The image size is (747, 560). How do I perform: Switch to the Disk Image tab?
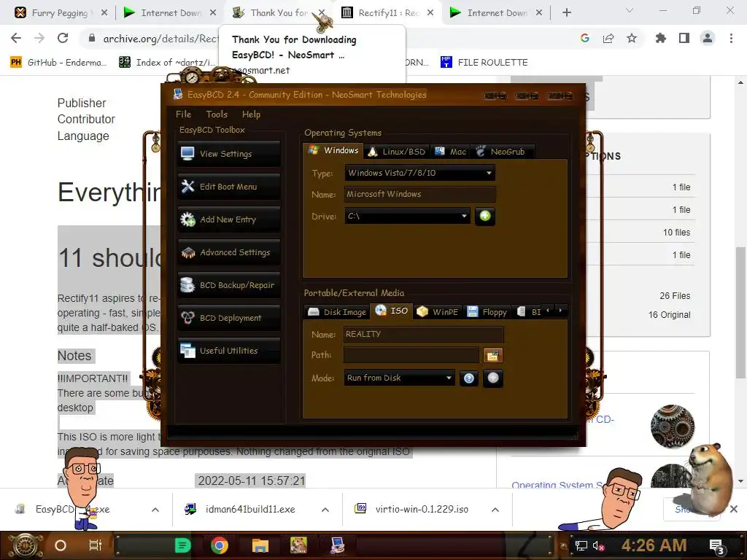point(337,312)
